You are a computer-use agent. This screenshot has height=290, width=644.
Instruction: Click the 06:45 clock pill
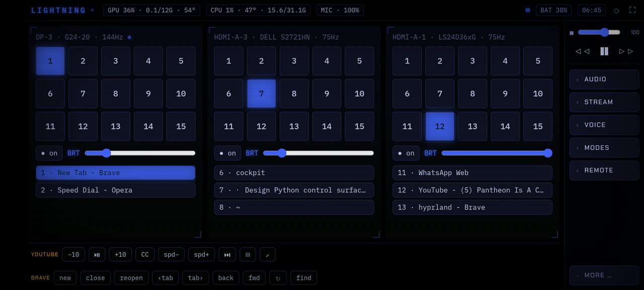coord(592,10)
